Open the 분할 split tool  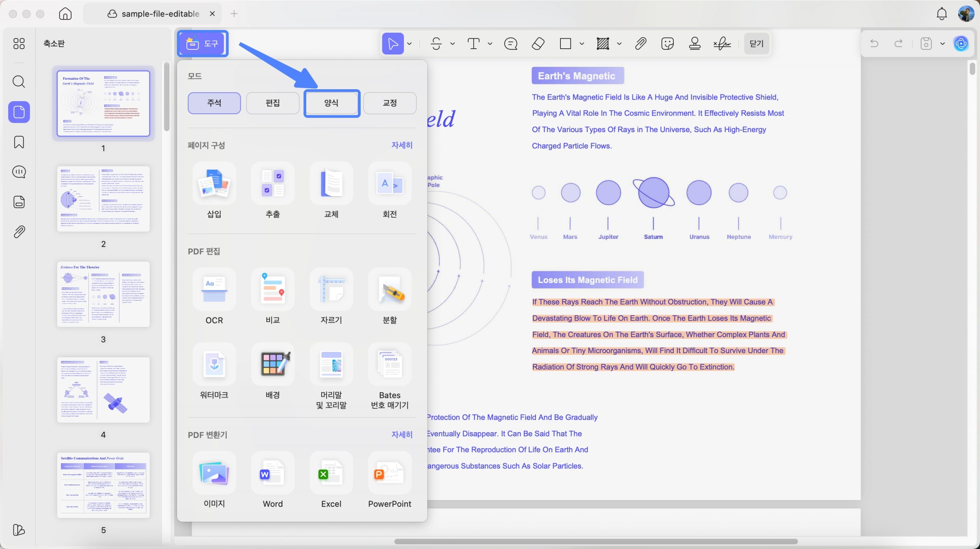[390, 297]
